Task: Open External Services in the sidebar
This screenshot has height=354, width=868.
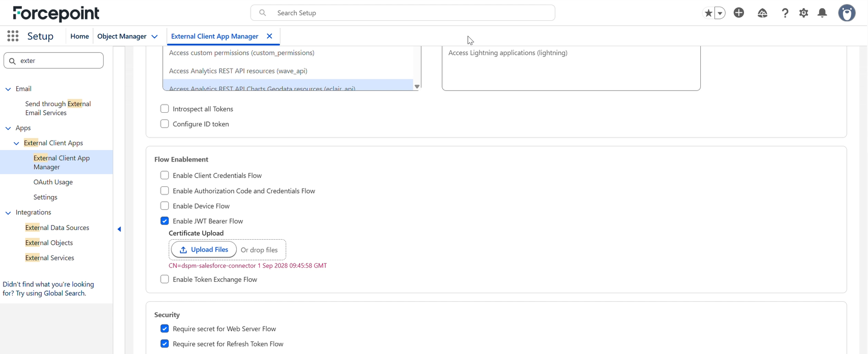Action: pyautogui.click(x=49, y=258)
